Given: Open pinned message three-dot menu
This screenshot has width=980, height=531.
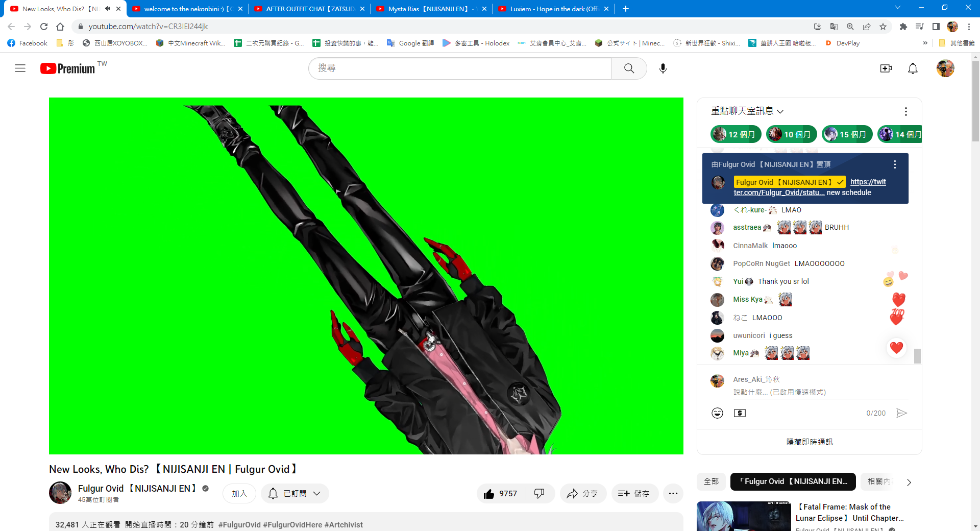Looking at the screenshot, I should pos(894,164).
